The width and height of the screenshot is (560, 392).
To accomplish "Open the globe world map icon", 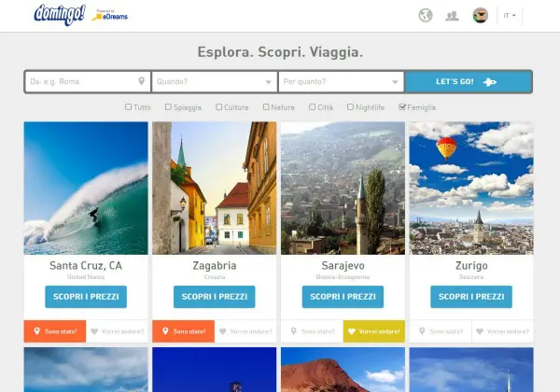I will [426, 15].
